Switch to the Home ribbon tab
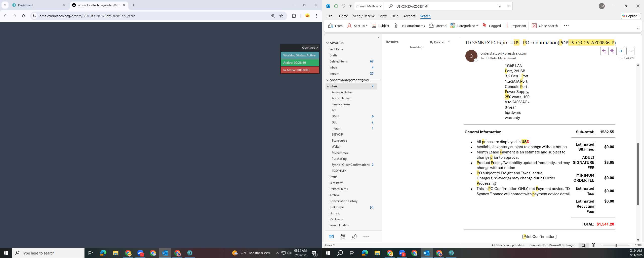Viewport: 644px width, 258px height. pyautogui.click(x=343, y=16)
